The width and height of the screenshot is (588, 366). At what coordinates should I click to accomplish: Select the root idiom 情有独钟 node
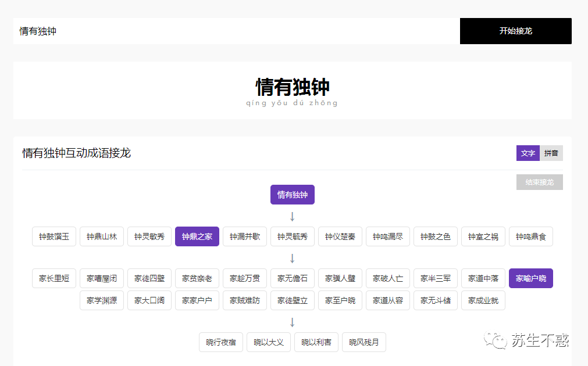pyautogui.click(x=293, y=195)
